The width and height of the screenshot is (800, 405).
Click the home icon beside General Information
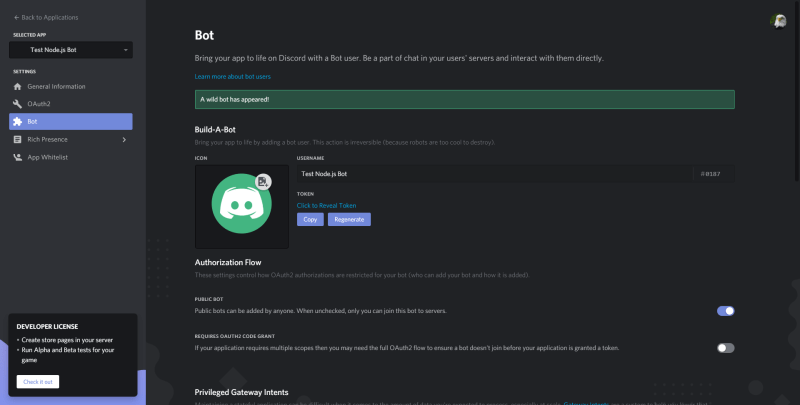point(17,87)
